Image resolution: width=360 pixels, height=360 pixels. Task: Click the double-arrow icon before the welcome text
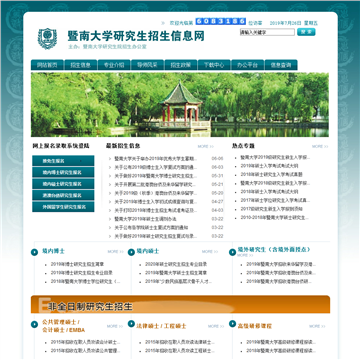(163, 23)
